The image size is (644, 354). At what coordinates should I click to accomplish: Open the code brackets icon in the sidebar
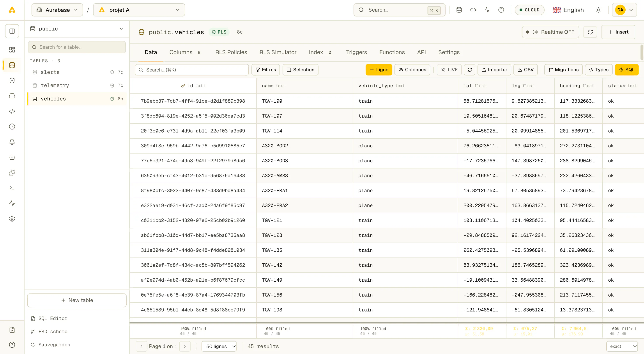[12, 111]
